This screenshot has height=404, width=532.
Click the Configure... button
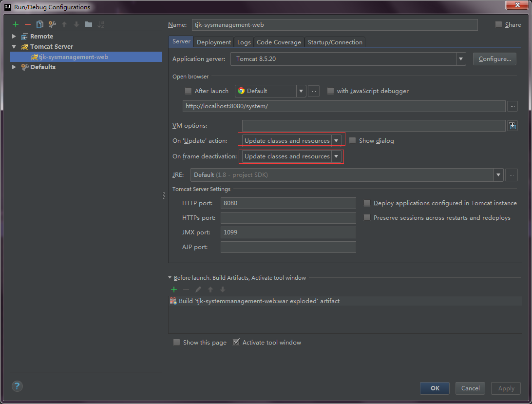click(494, 59)
